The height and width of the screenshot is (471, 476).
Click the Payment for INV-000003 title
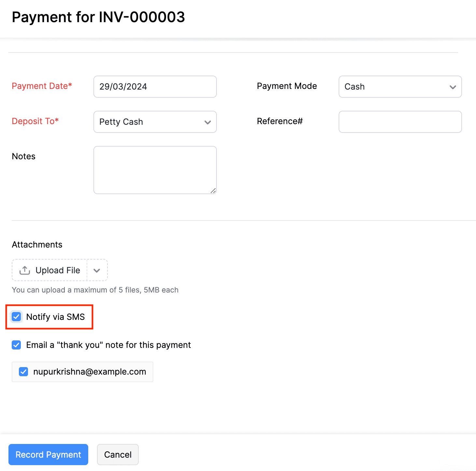[x=98, y=17]
